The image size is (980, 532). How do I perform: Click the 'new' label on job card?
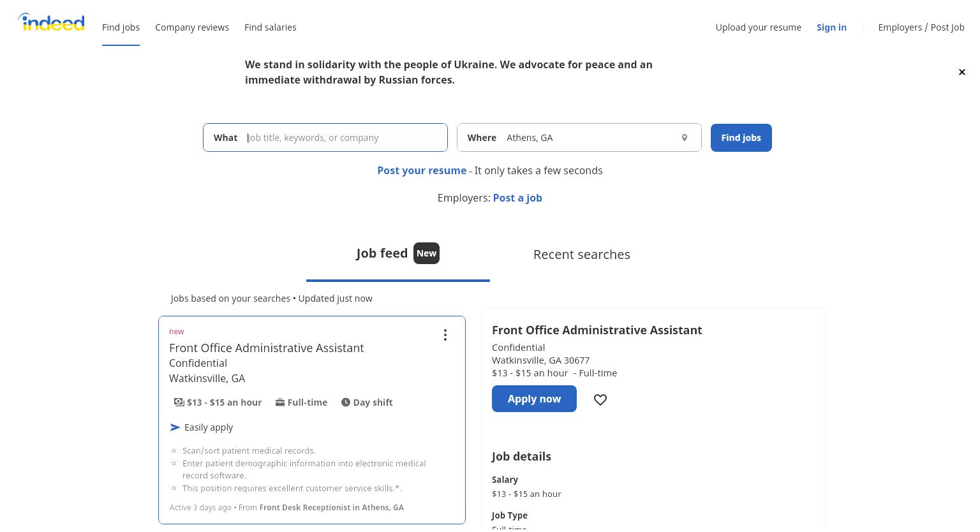[x=176, y=332]
